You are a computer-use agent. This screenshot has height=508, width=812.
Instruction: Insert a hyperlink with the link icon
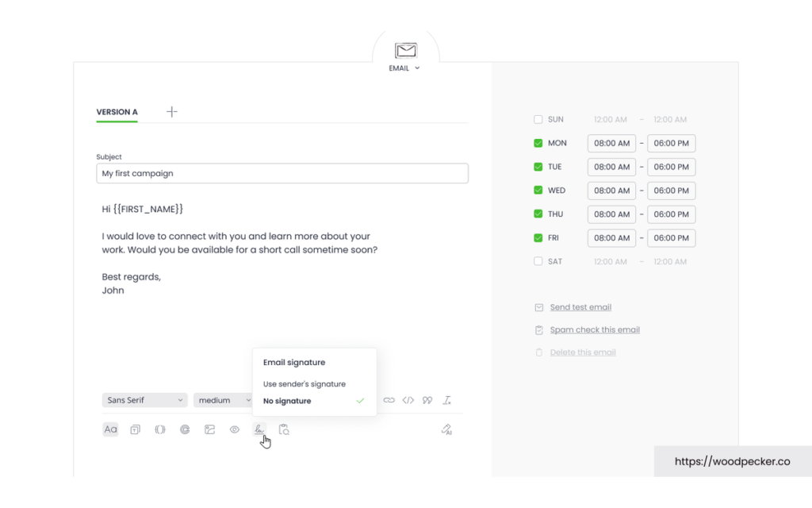click(x=389, y=400)
